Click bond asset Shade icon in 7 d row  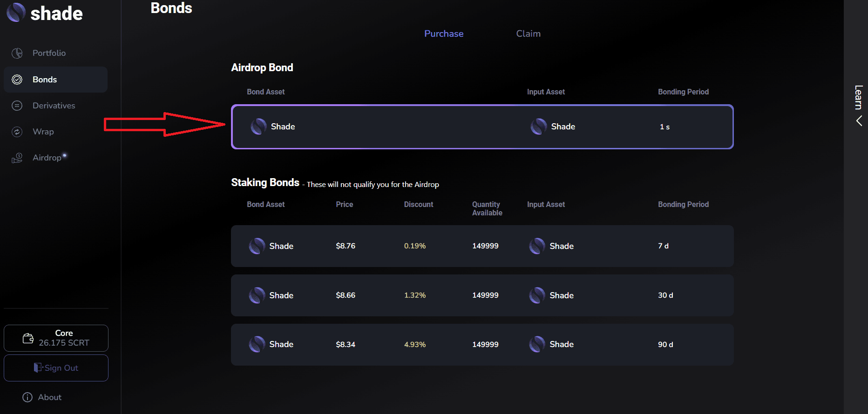(x=257, y=246)
